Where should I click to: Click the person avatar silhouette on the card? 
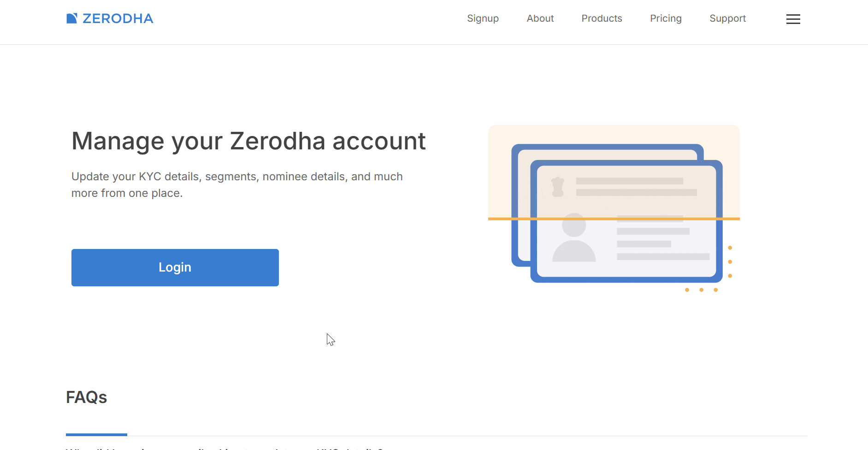tap(574, 238)
